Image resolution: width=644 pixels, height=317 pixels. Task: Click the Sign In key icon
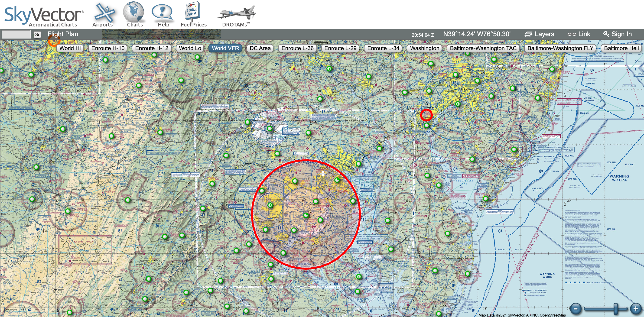click(606, 34)
